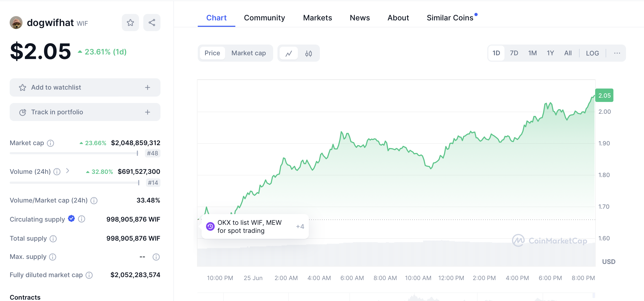
Task: Open the Market cap info icon
Action: tap(50, 143)
